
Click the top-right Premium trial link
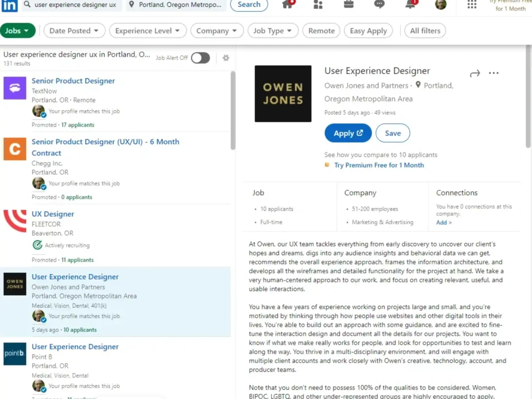point(510,5)
